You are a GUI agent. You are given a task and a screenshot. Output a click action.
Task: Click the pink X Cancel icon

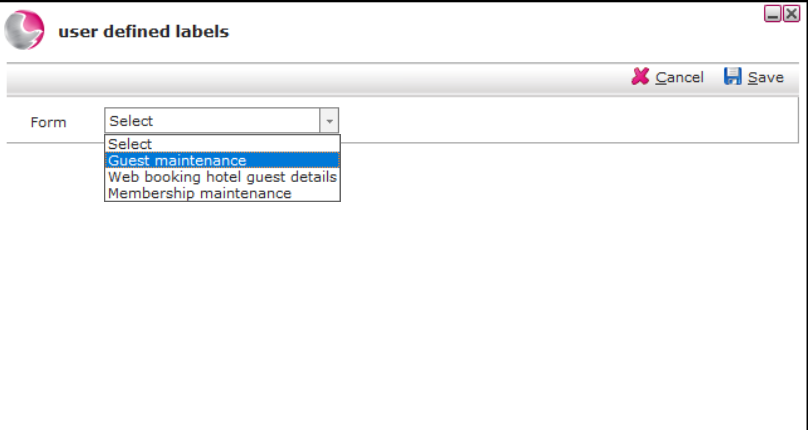[641, 77]
